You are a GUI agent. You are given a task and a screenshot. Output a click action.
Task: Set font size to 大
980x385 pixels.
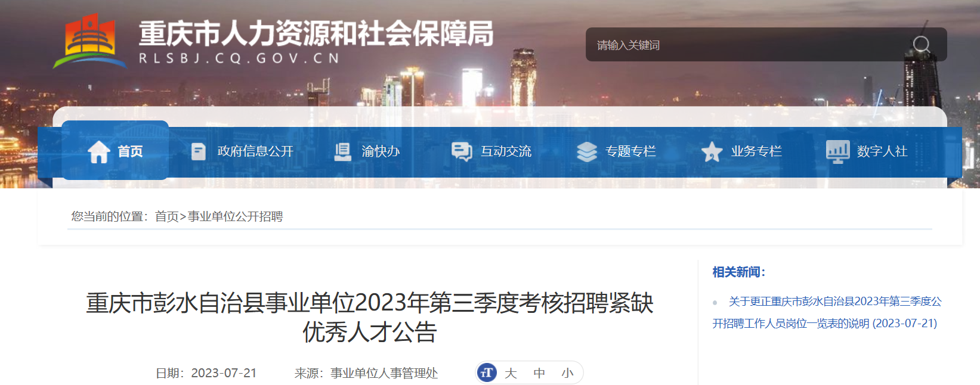(510, 373)
